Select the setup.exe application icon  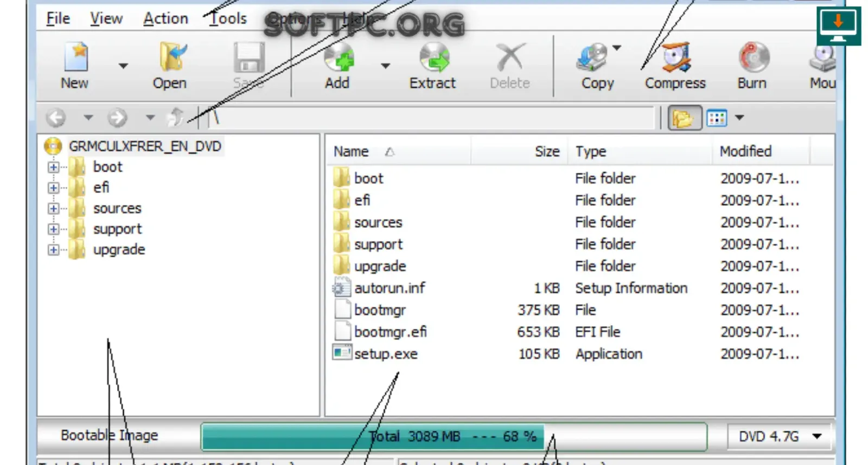pyautogui.click(x=342, y=353)
